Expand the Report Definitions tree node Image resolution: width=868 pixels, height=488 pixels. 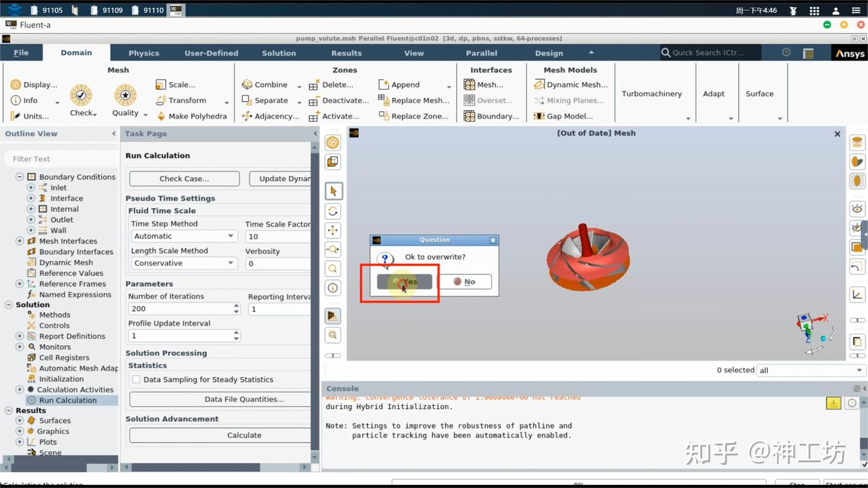tap(20, 336)
